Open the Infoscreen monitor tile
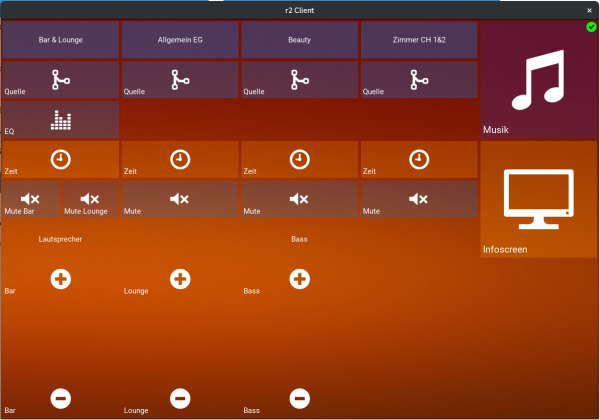Viewport: 600px width, 420px height. click(538, 199)
